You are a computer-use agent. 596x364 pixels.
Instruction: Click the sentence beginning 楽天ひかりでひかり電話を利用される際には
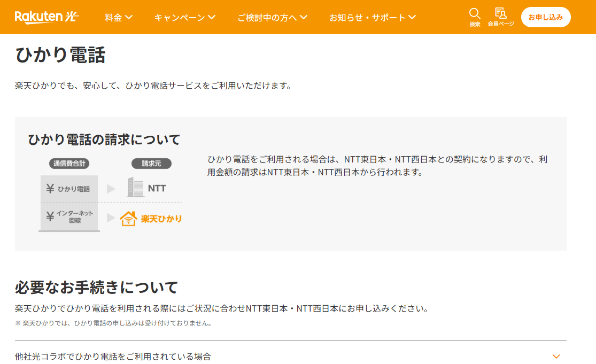[222, 308]
